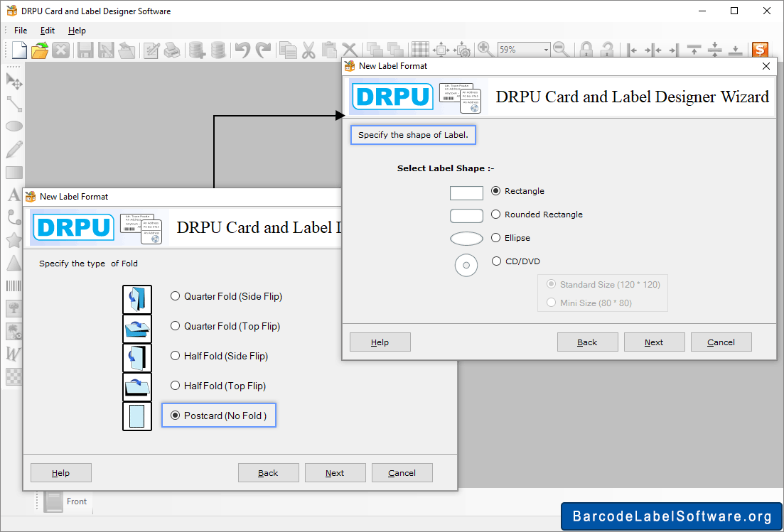Open the Edit menu
This screenshot has width=784, height=532.
click(x=48, y=31)
